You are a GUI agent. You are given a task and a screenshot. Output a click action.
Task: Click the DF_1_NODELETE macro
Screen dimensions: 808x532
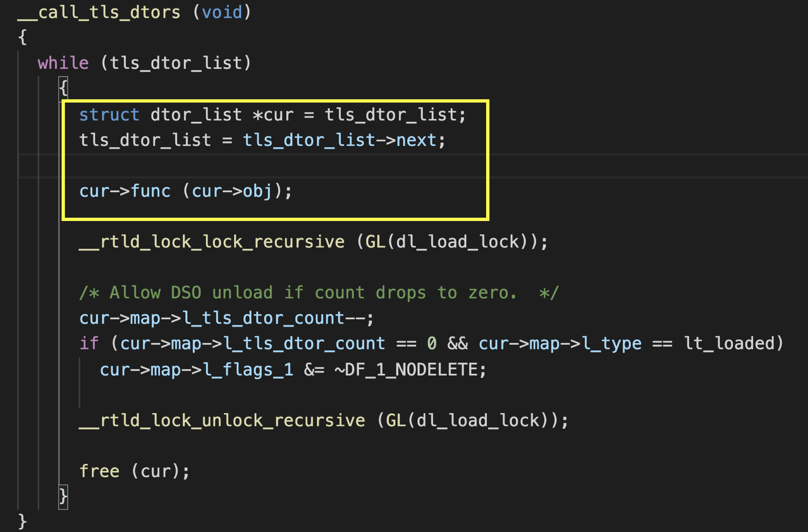pyautogui.click(x=411, y=370)
